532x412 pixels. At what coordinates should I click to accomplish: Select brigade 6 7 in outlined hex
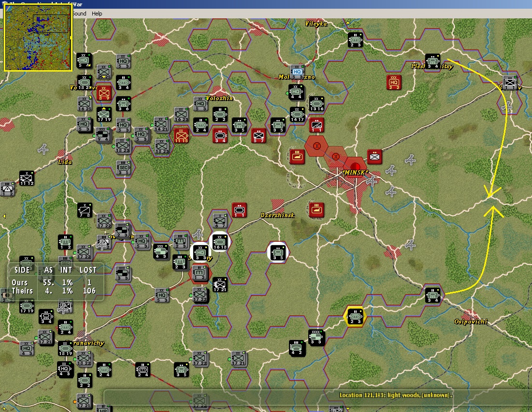point(220,221)
